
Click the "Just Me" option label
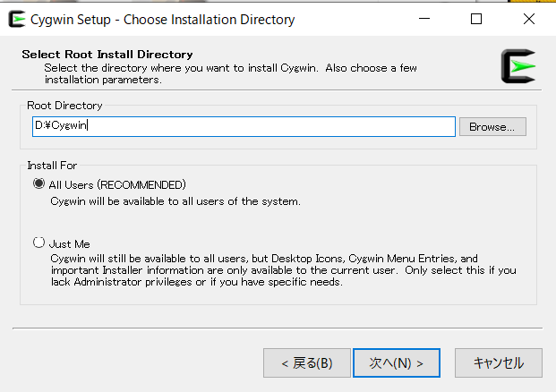[70, 243]
